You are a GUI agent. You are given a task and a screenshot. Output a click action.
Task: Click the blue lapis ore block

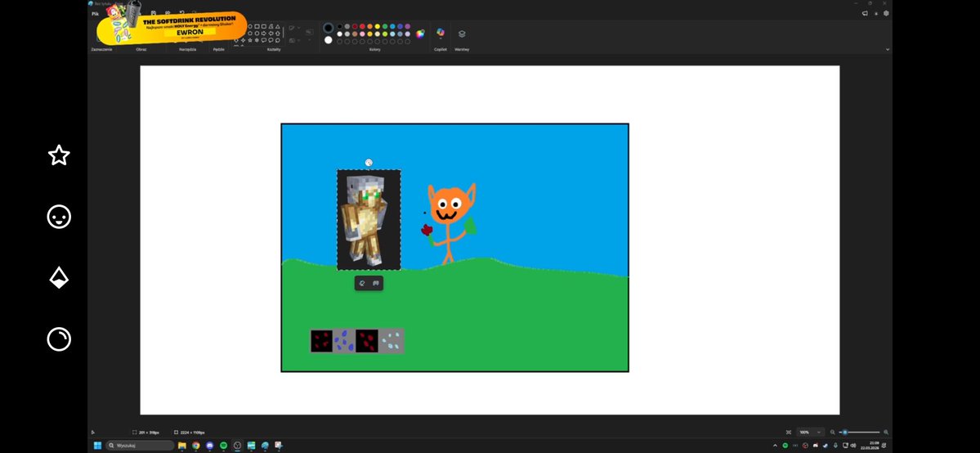(x=344, y=341)
